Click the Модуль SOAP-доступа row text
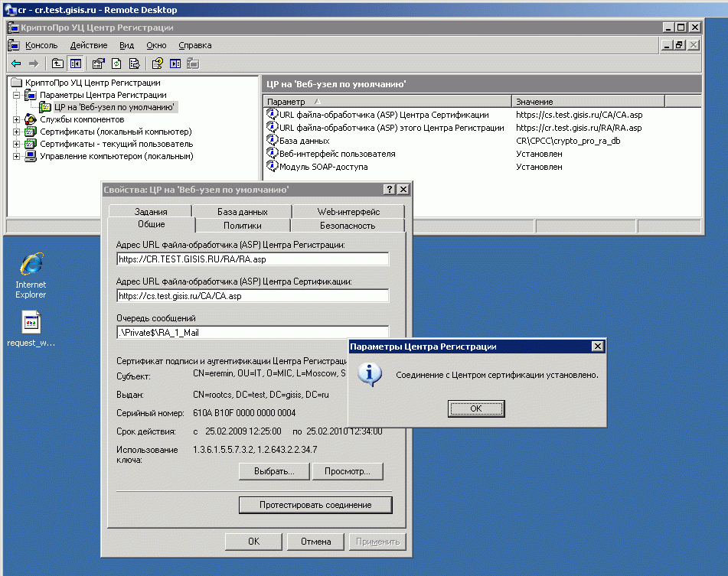Screen dimensions: 728x576 pyautogui.click(x=324, y=167)
